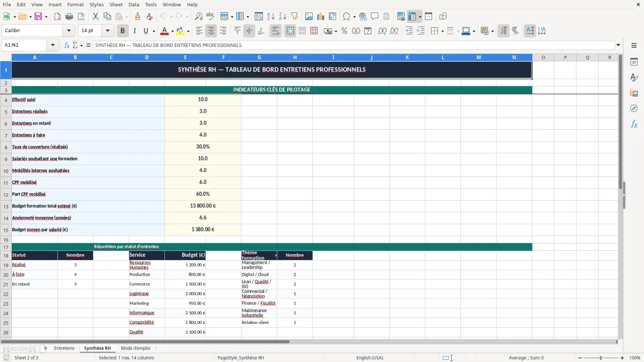Click the Function Wizard fx icon
644x362 pixels.
67,45
